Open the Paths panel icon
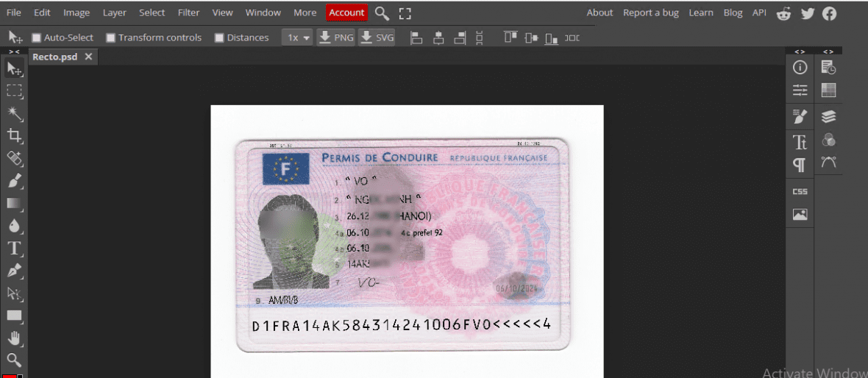This screenshot has width=868, height=378. coord(829,163)
